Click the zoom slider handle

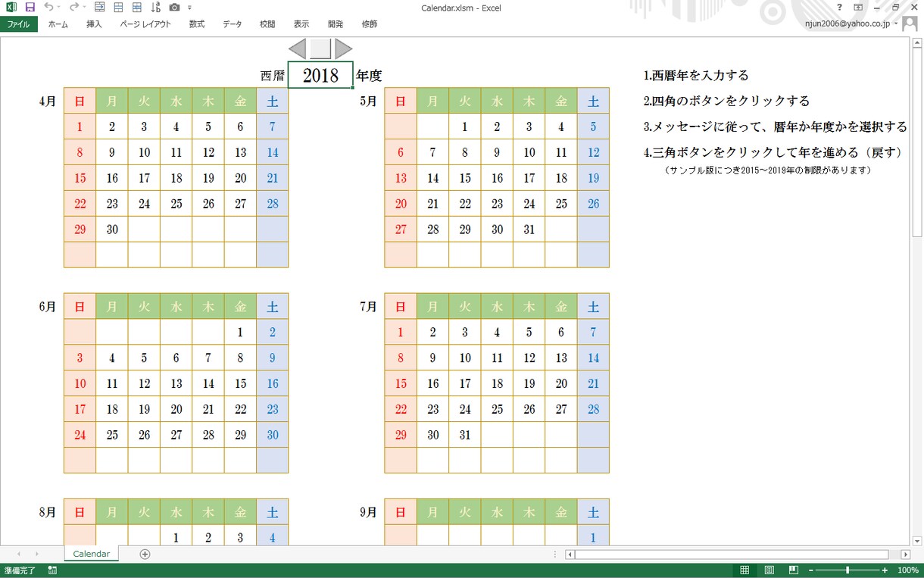[848, 570]
